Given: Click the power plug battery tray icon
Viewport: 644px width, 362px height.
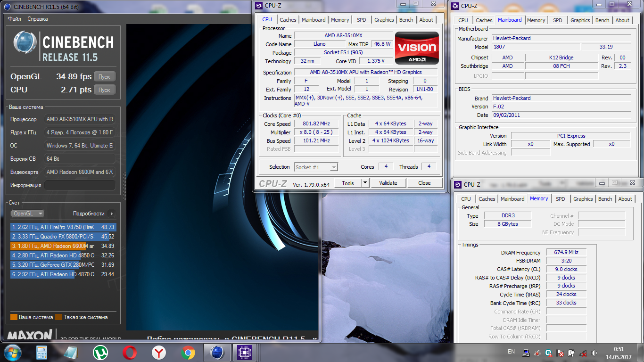Looking at the screenshot, I should [x=571, y=352].
